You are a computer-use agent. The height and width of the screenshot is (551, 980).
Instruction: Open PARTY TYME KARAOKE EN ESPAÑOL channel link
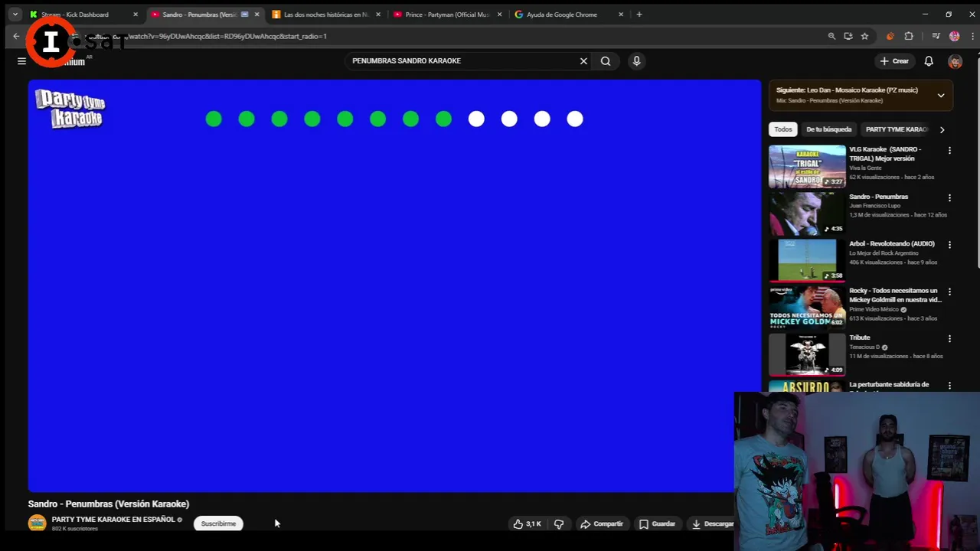(x=113, y=520)
